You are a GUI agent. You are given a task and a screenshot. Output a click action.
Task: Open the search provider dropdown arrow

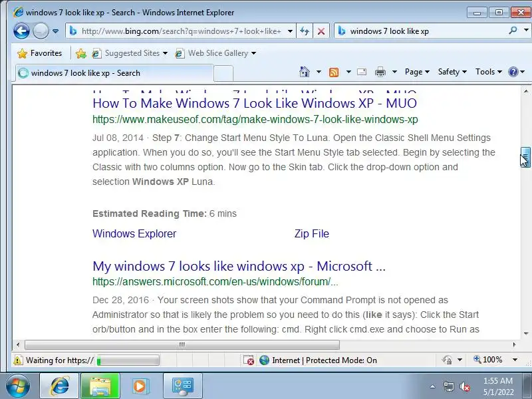pos(526,31)
